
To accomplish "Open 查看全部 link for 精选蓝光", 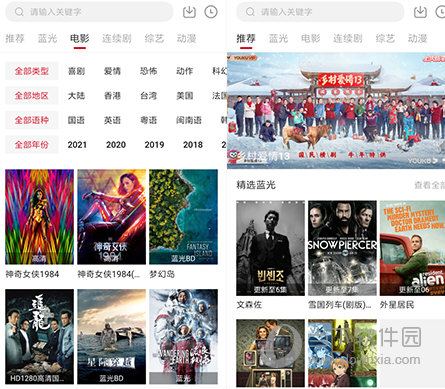I will 430,185.
